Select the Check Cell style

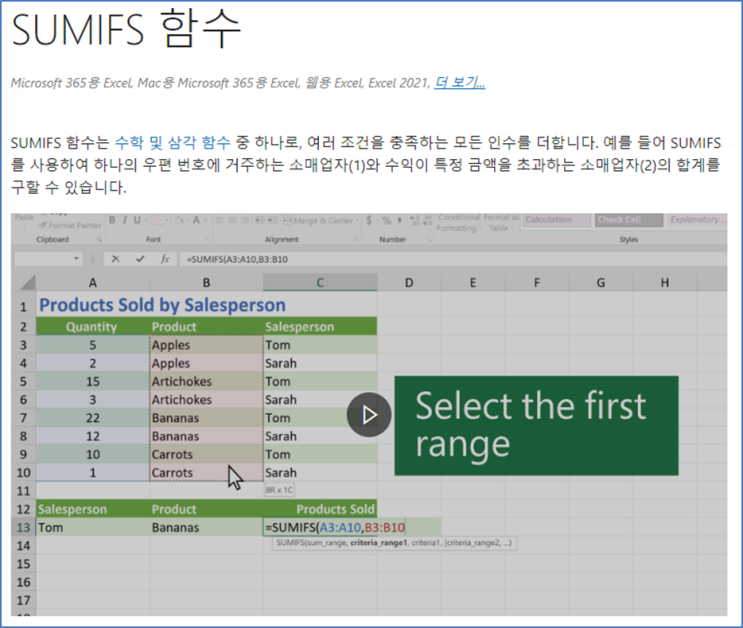coord(629,220)
